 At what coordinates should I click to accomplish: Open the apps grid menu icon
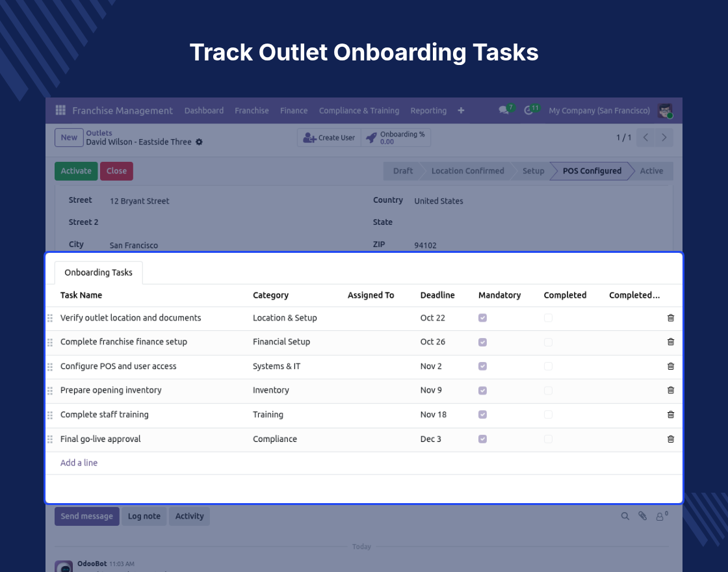pos(60,110)
